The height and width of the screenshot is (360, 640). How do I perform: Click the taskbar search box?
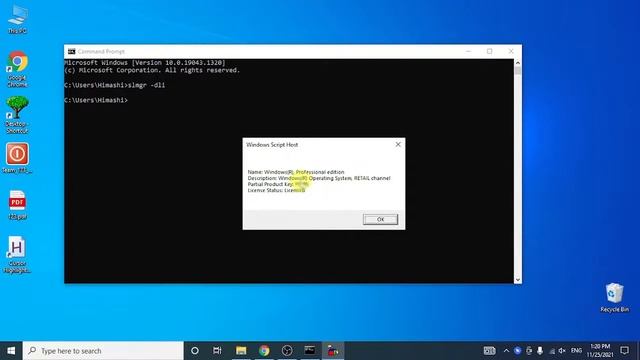click(x=103, y=351)
